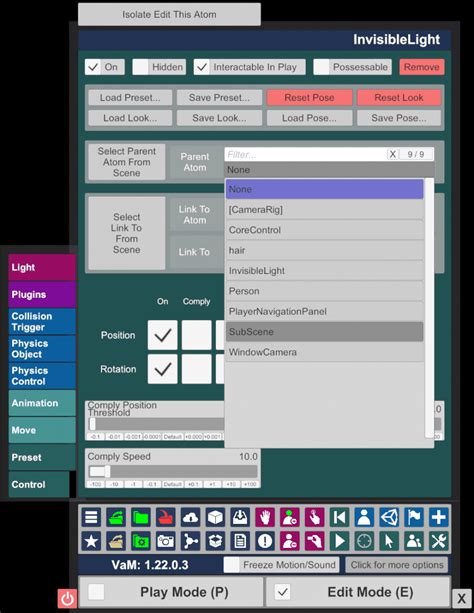Click the red save scene icon
Viewport: 474px width, 613px height.
coord(166,517)
